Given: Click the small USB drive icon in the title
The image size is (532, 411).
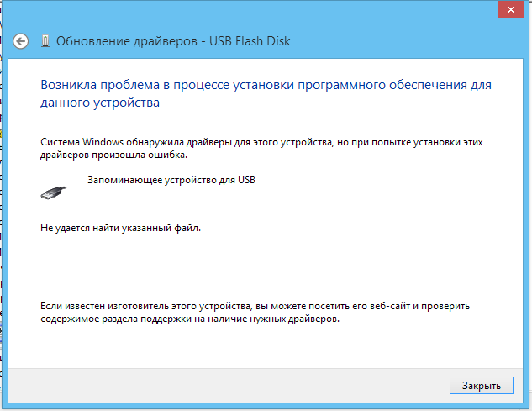Looking at the screenshot, I should coord(45,41).
